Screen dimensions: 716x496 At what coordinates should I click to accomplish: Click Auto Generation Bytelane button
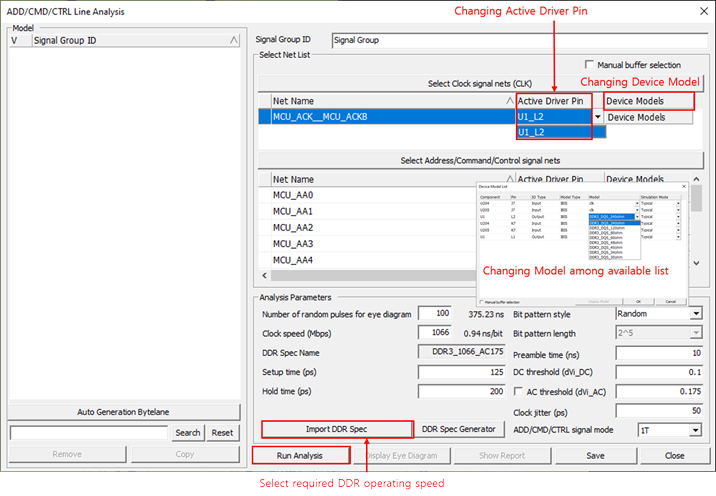pos(124,412)
